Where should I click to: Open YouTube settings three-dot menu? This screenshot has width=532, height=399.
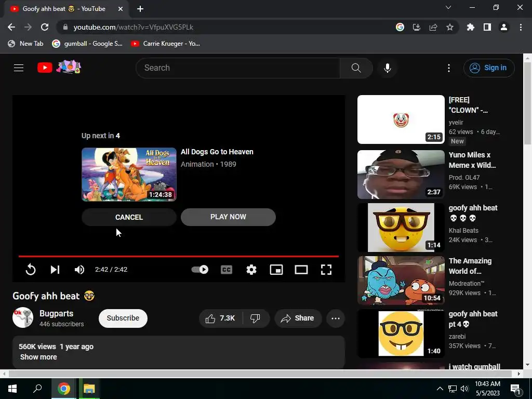tap(448, 68)
